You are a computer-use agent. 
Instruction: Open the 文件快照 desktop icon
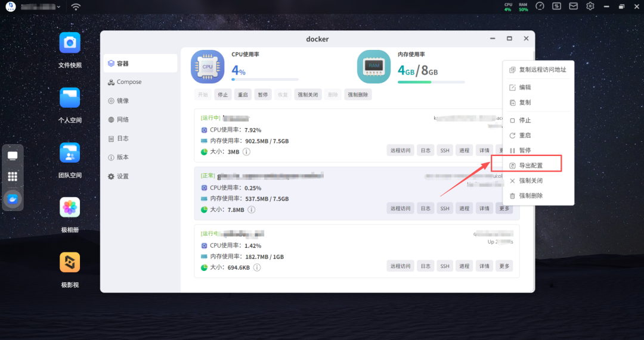pos(70,43)
